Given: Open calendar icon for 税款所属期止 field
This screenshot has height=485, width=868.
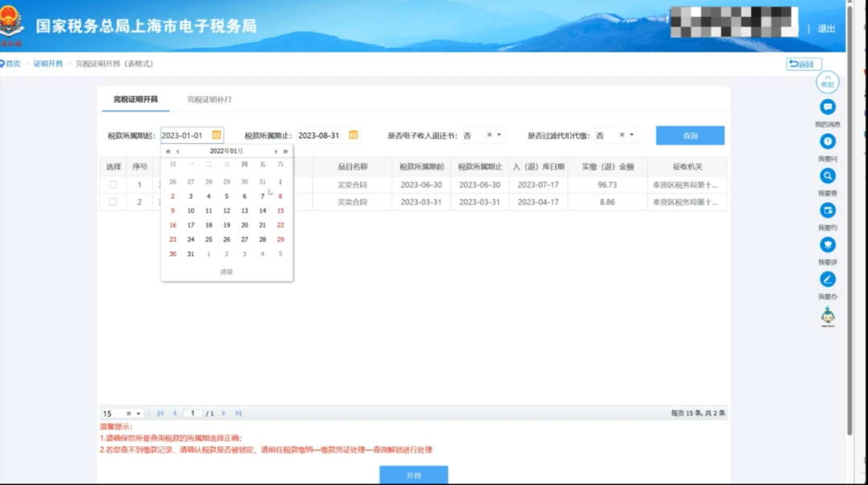Looking at the screenshot, I should coord(353,135).
